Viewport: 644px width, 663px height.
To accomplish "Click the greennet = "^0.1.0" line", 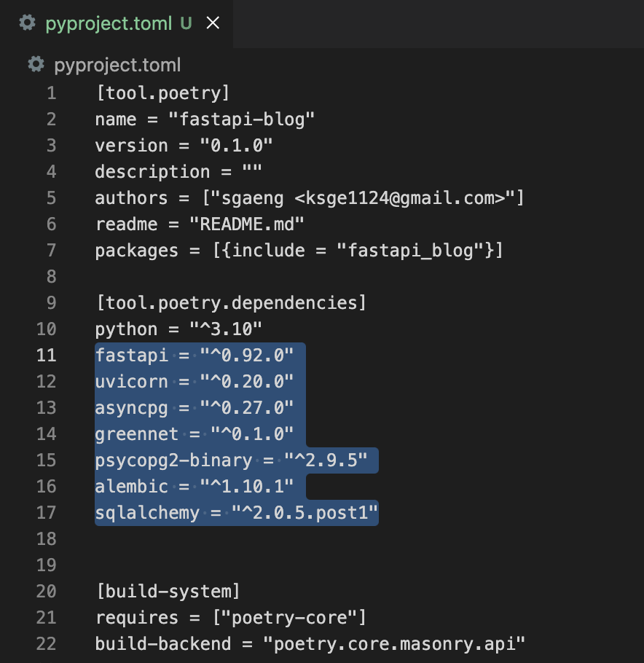I will (194, 433).
